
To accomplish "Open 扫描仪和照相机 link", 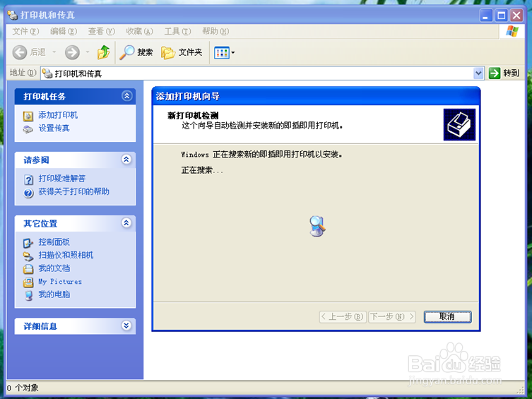I will tap(66, 255).
